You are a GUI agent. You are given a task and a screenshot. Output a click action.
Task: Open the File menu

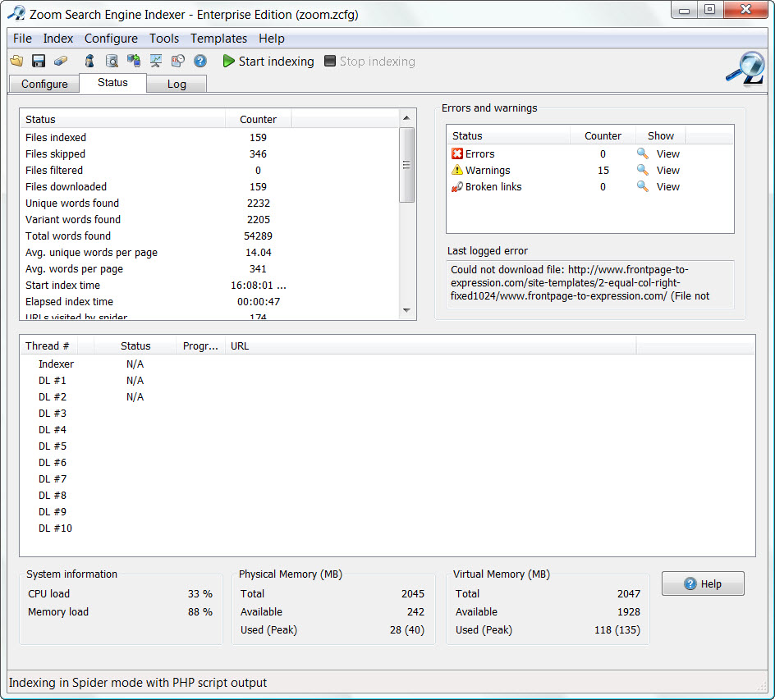tap(22, 39)
